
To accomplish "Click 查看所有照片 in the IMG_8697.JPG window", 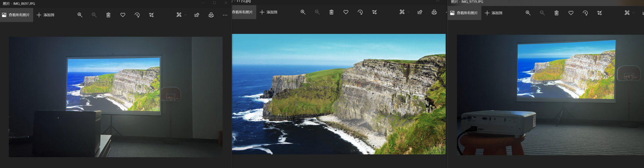I will click(x=16, y=15).
